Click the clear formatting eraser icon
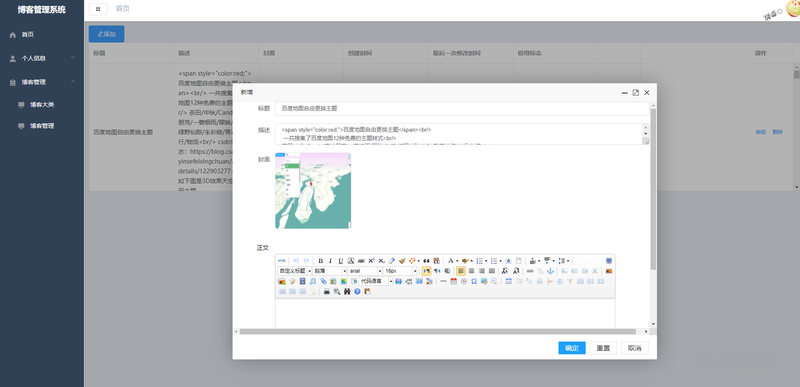The image size is (800, 387). coord(392,261)
